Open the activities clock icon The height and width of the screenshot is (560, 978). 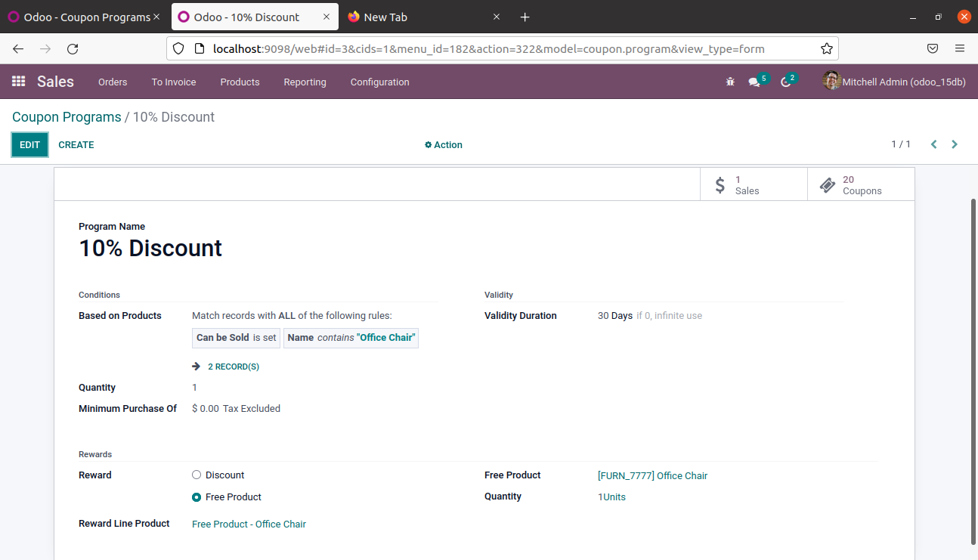pyautogui.click(x=786, y=82)
